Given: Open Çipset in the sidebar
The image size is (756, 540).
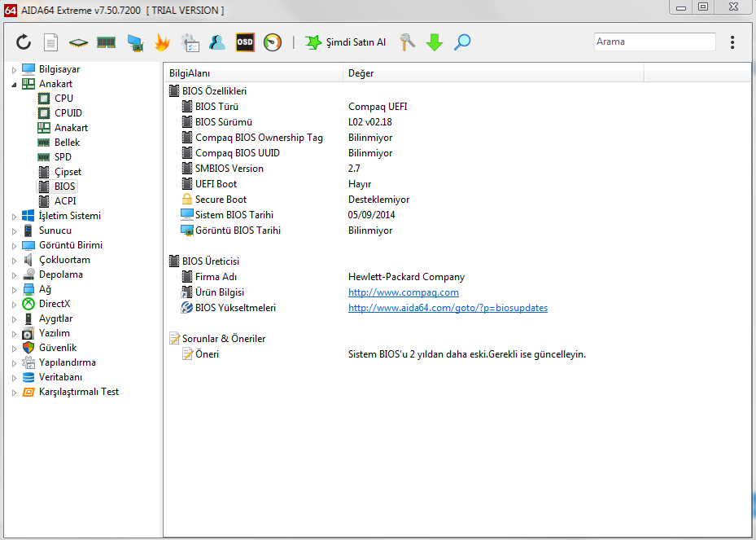Looking at the screenshot, I should pos(68,172).
